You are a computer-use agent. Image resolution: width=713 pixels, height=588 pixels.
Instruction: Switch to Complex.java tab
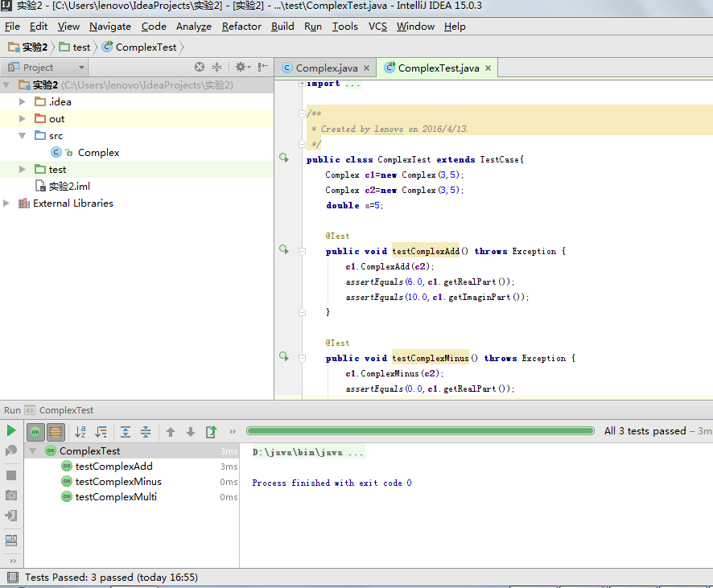coord(326,68)
